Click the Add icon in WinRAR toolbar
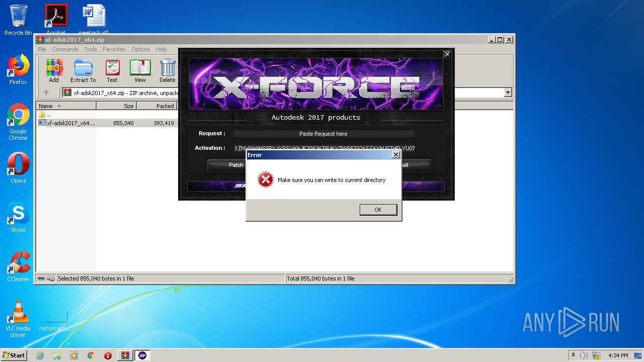 pos(54,71)
